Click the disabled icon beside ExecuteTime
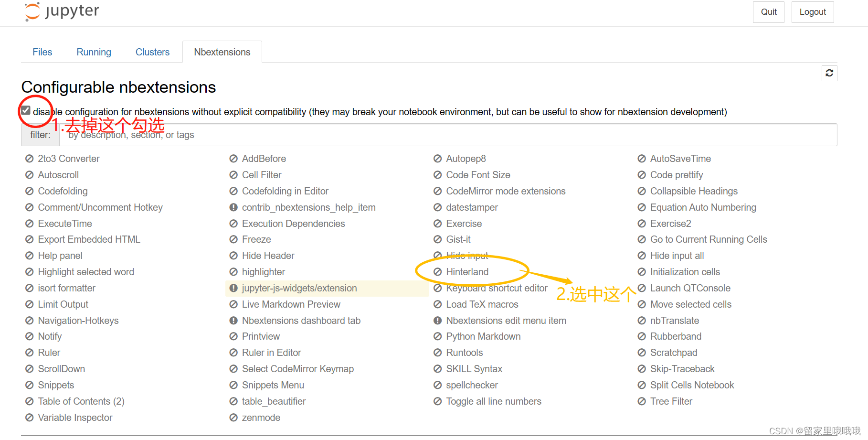 [30, 224]
